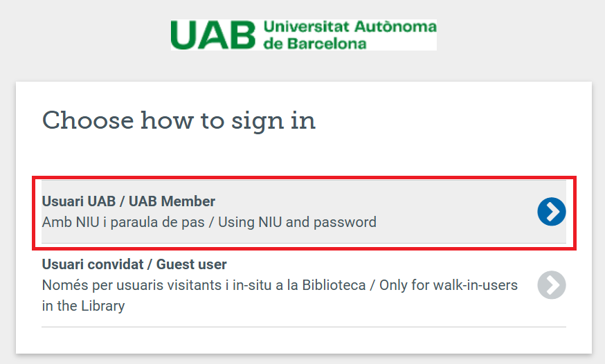Click the 'UAB Member' English label
Screen dimensions: 605x364
172,201
